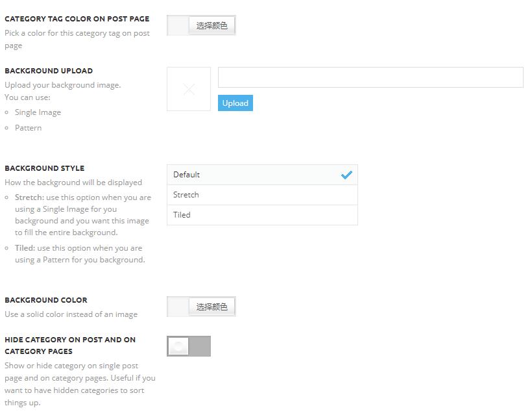Viewport: 532px width, 417px height.
Task: Click the Background Style heading
Action: pyautogui.click(x=45, y=168)
